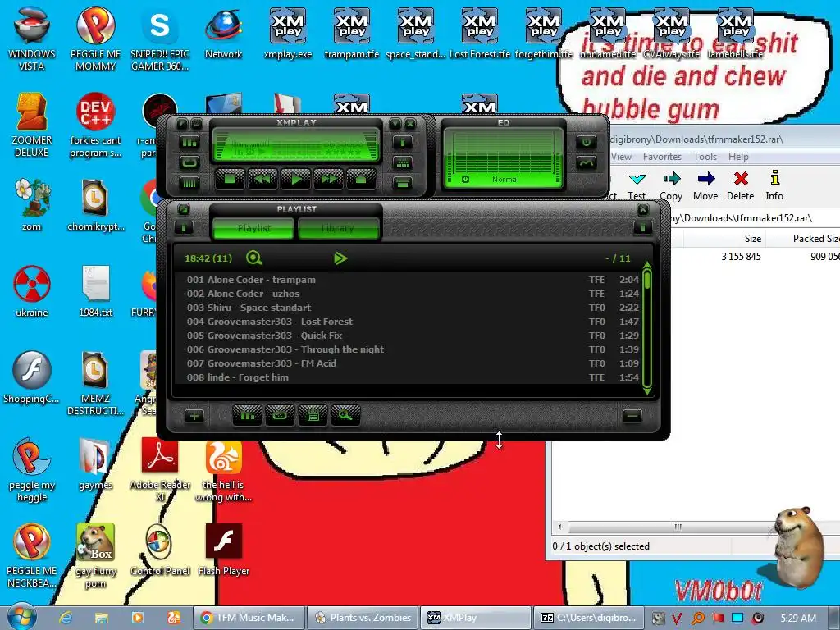840x630 pixels.
Task: Click the magnifier search icon in playlist header
Action: (x=254, y=258)
